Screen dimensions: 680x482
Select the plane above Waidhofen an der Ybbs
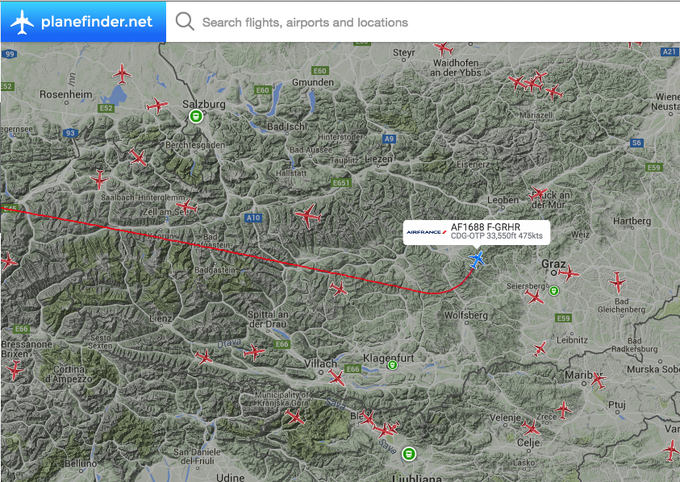(x=443, y=48)
